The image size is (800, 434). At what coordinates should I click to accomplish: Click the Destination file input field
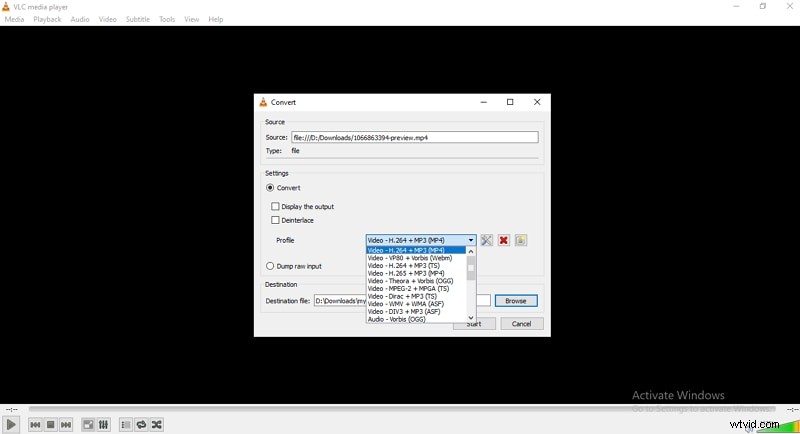click(x=402, y=301)
